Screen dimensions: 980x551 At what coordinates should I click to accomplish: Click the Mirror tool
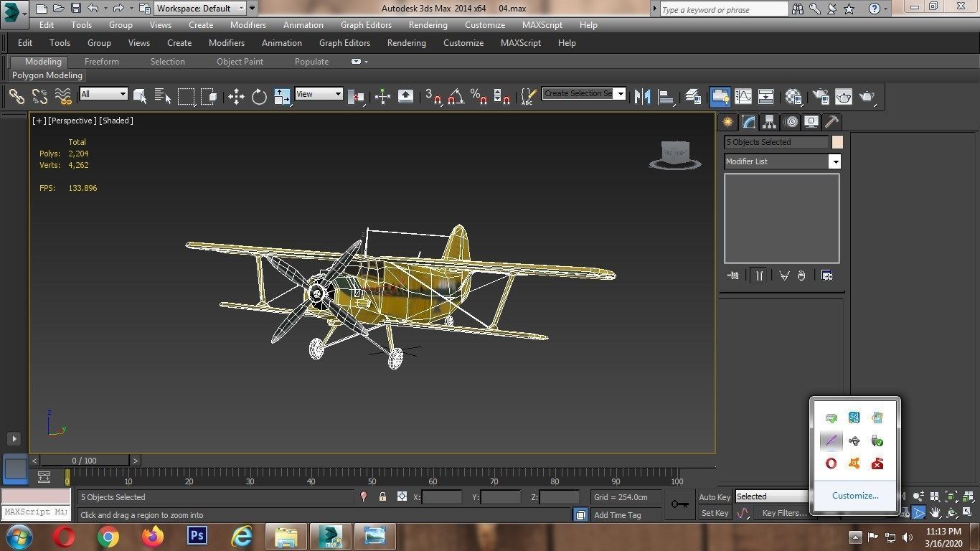click(642, 96)
